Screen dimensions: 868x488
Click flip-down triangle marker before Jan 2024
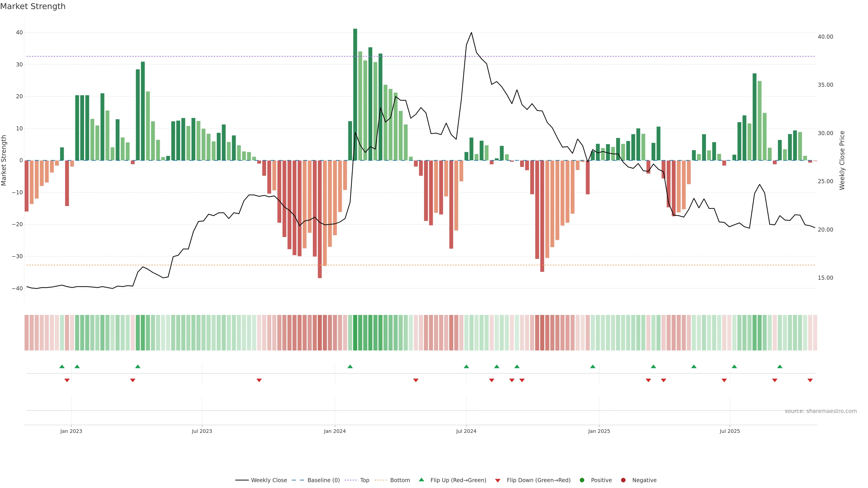pyautogui.click(x=259, y=380)
